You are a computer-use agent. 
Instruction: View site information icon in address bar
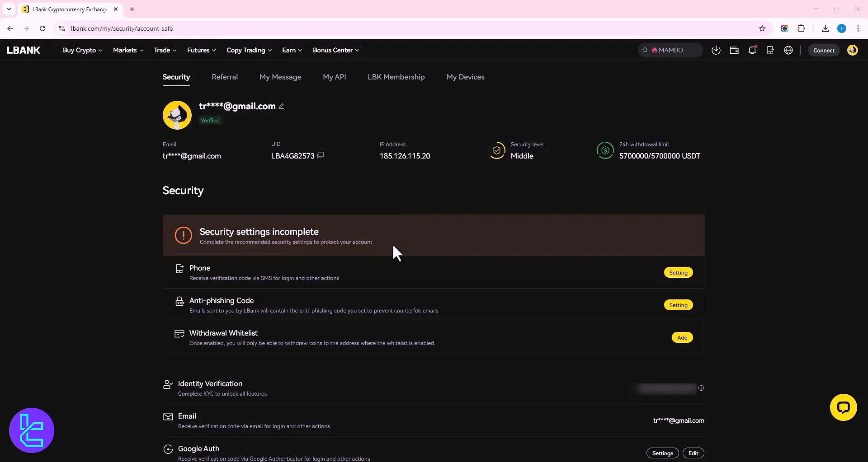62,28
